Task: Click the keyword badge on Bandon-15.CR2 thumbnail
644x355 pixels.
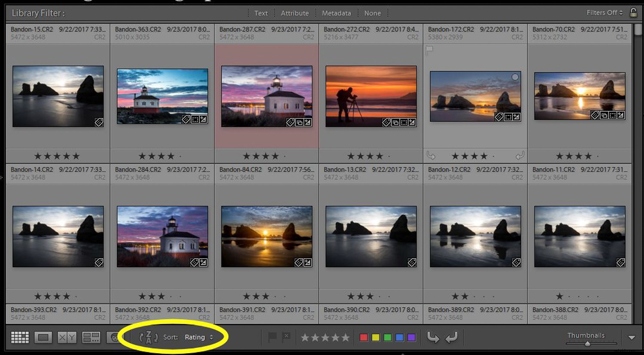Action: click(98, 122)
